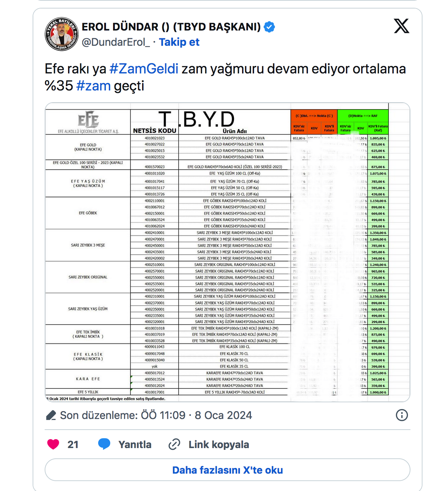Click the 21 likes count
This screenshot has width=448, height=491.
click(x=73, y=445)
